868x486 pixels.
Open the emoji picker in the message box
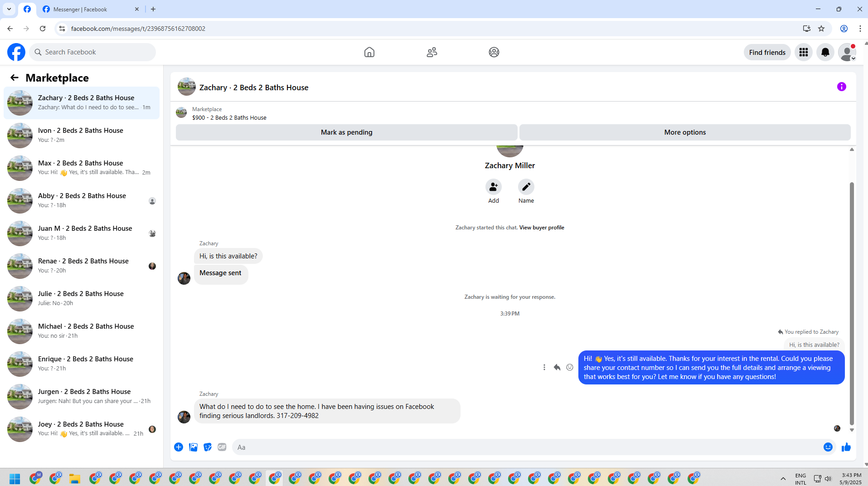(828, 447)
